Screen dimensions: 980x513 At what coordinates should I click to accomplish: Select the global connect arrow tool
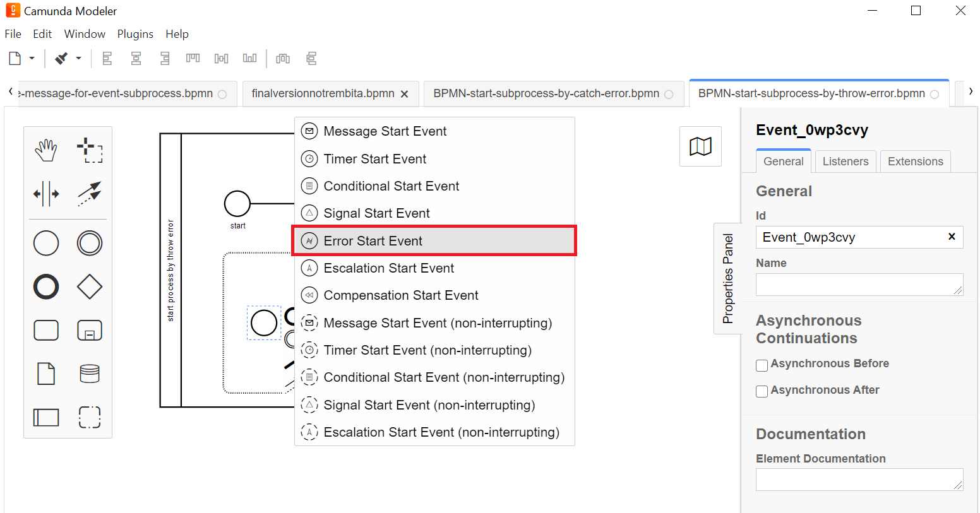[x=90, y=194]
